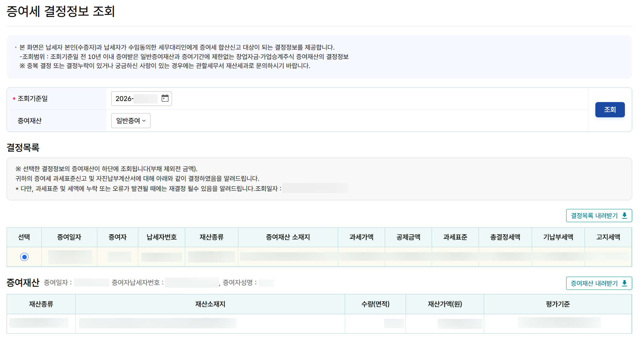Open the 일반증여 dropdown

(131, 120)
